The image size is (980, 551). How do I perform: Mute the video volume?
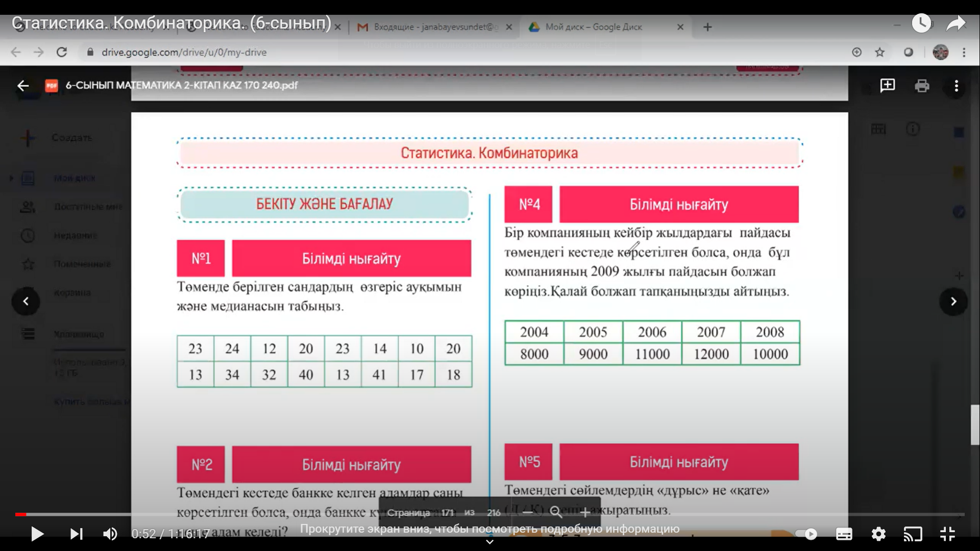pos(110,534)
